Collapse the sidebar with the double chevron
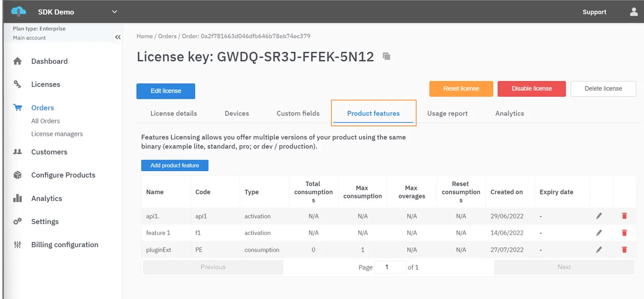This screenshot has width=644, height=299. (118, 36)
